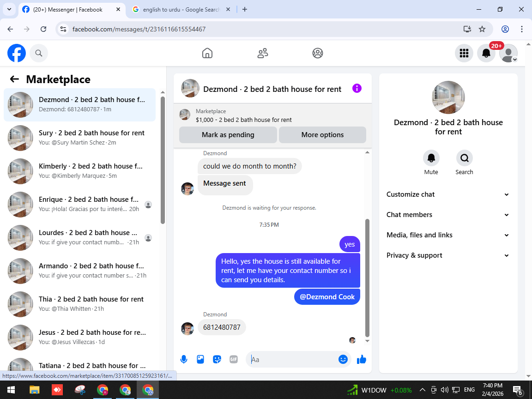532x399 pixels.
Task: Reload the page
Action: pos(43,29)
